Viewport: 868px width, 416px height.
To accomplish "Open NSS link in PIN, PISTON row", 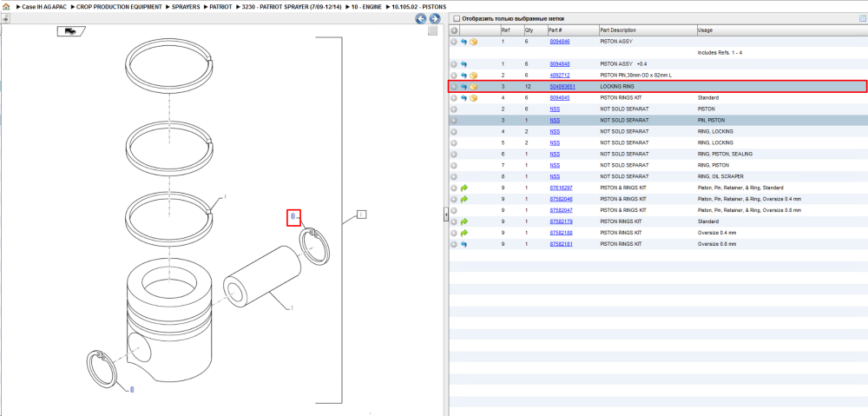I will point(555,120).
